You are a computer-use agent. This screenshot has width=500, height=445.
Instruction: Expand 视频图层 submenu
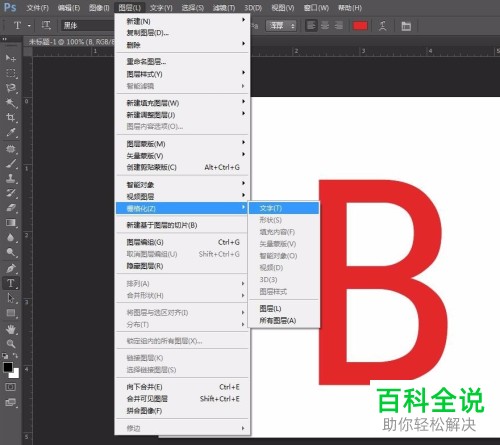(182, 196)
